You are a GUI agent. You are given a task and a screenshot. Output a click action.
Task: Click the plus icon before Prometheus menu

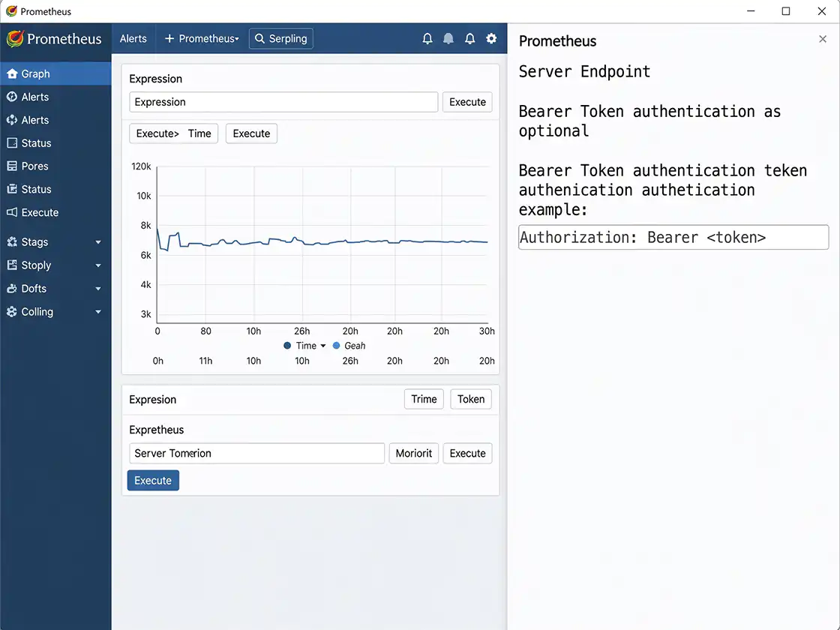(169, 38)
